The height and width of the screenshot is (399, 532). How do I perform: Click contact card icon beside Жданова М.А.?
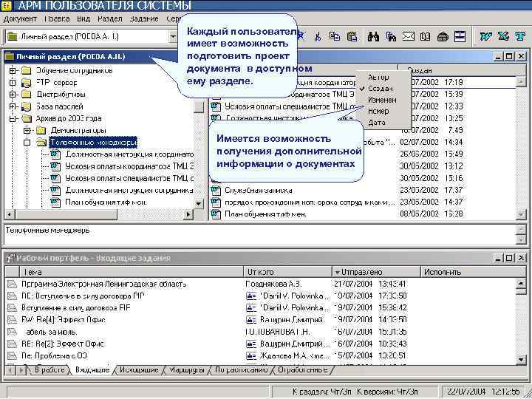coord(251,355)
